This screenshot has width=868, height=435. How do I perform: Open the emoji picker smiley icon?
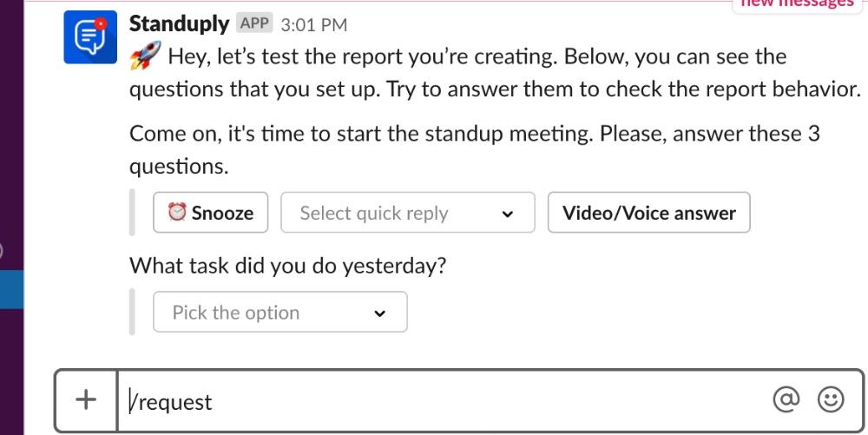[x=831, y=399]
